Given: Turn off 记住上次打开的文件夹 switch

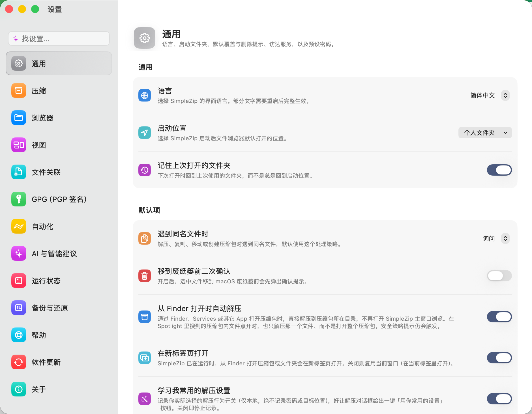Looking at the screenshot, I should pos(499,170).
